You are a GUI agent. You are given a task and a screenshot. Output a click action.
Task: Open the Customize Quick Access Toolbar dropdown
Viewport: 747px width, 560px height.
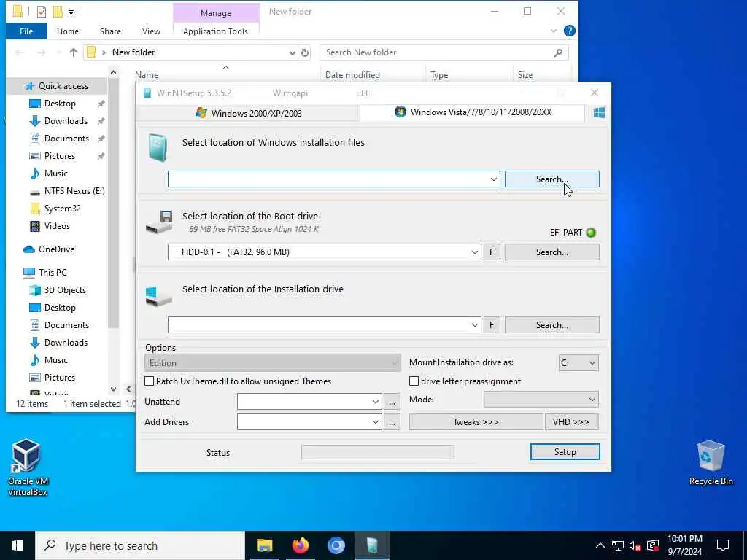click(71, 12)
